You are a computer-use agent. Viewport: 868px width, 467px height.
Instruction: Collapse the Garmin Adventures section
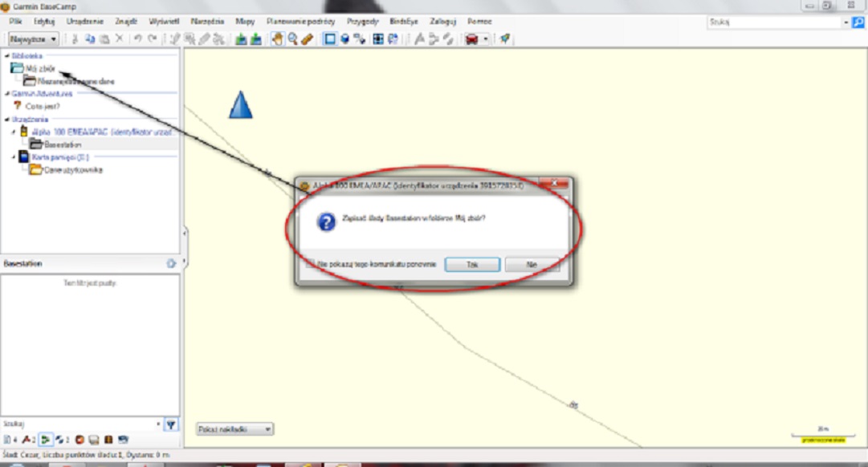click(x=6, y=94)
